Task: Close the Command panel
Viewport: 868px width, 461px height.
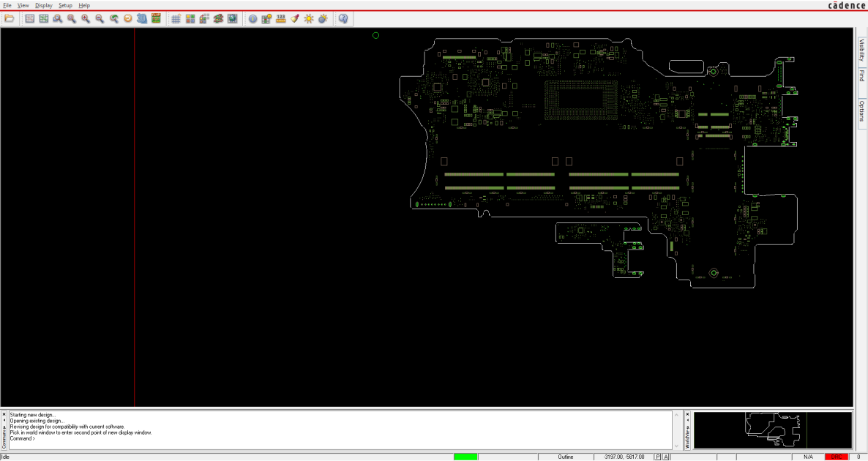Action: pos(4,414)
